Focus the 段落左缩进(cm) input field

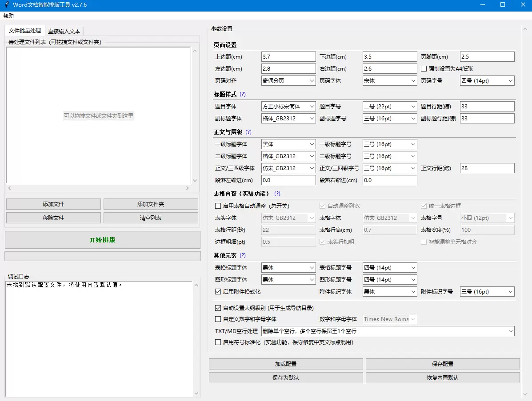coord(288,180)
